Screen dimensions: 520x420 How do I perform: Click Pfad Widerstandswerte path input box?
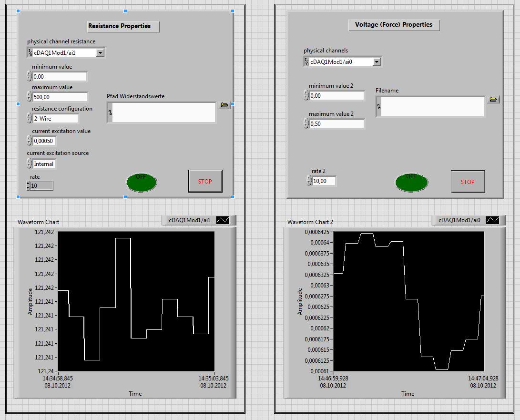point(164,113)
